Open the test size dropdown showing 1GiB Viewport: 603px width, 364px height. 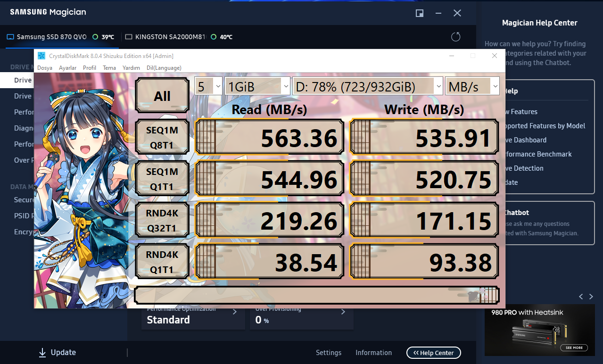tap(257, 86)
